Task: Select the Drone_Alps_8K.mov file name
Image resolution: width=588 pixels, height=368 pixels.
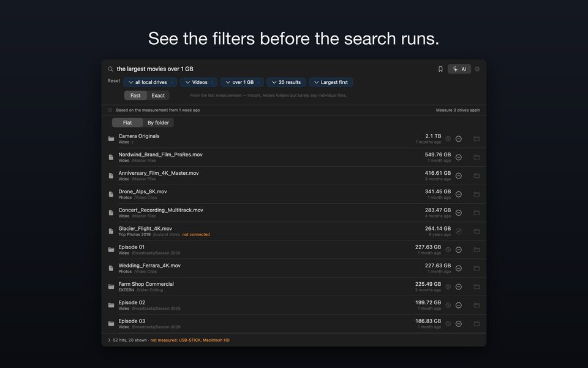Action: (x=143, y=191)
